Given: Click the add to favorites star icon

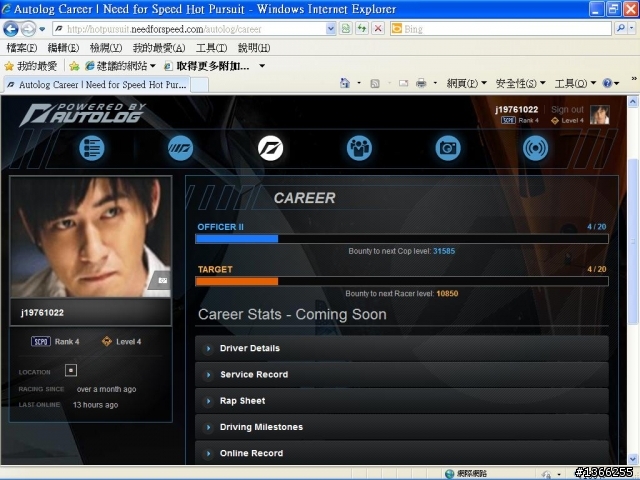Looking at the screenshot, I should pyautogui.click(x=74, y=66).
